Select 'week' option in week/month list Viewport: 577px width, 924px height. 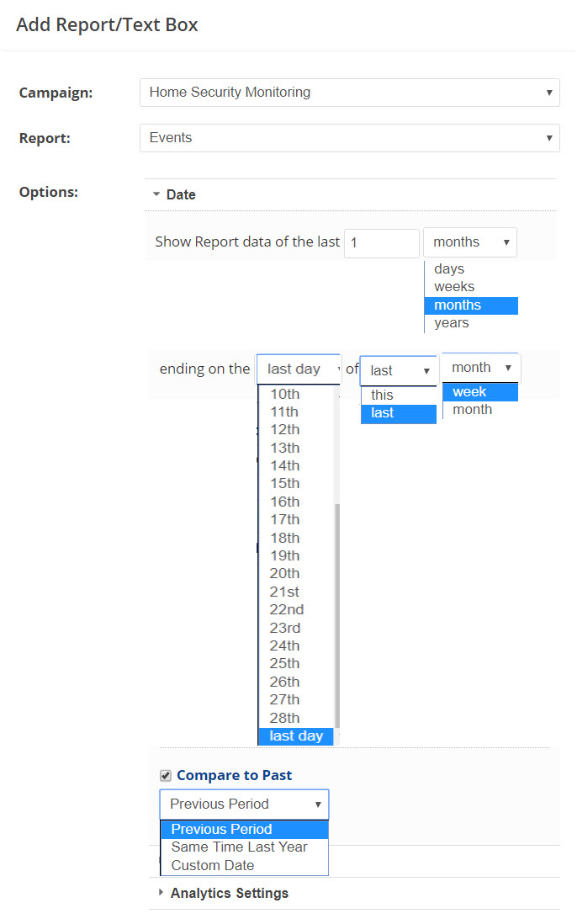tap(469, 392)
